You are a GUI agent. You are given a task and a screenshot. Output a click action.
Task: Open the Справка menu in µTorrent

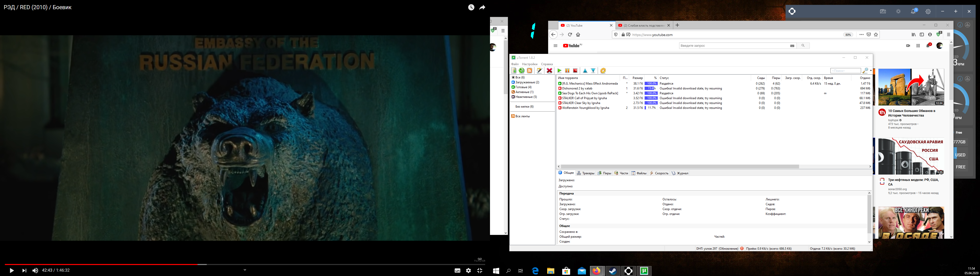(547, 64)
